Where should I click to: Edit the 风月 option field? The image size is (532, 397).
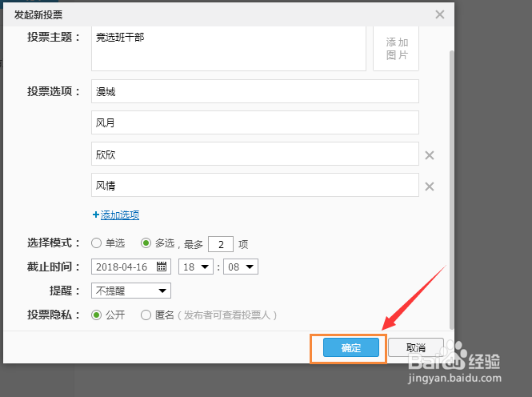coord(255,122)
